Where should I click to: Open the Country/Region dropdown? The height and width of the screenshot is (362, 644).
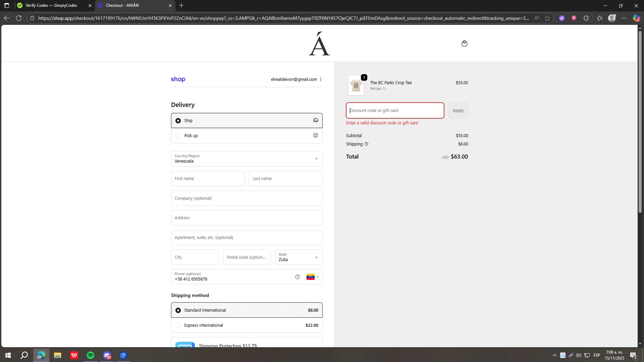[x=246, y=159]
